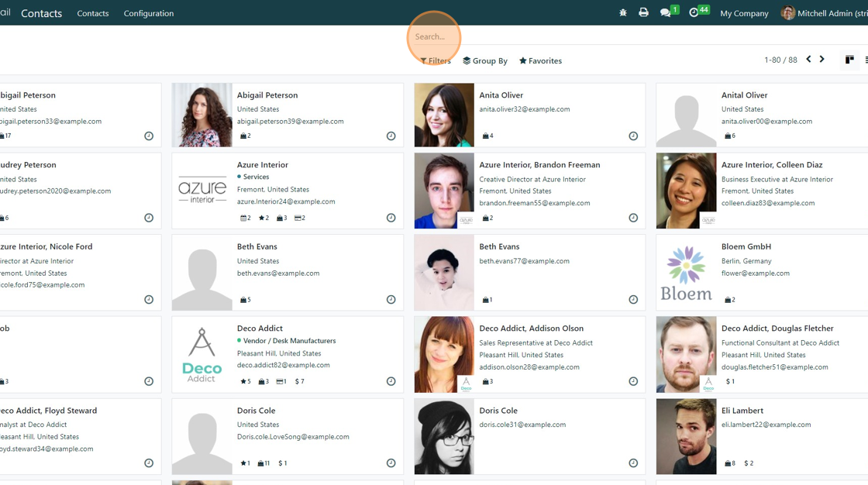Image resolution: width=868 pixels, height=485 pixels.
Task: Click email brandon.freeman55@example.com
Action: pos(534,203)
